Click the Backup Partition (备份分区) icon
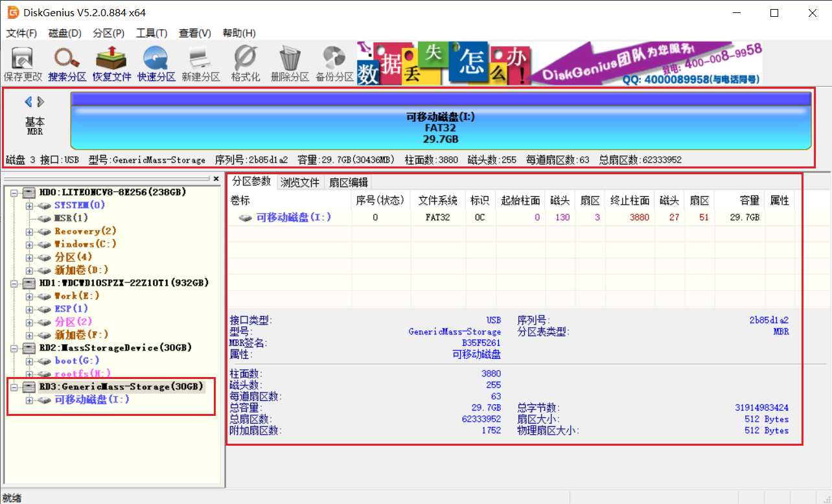This screenshot has width=832, height=504. pos(334,65)
